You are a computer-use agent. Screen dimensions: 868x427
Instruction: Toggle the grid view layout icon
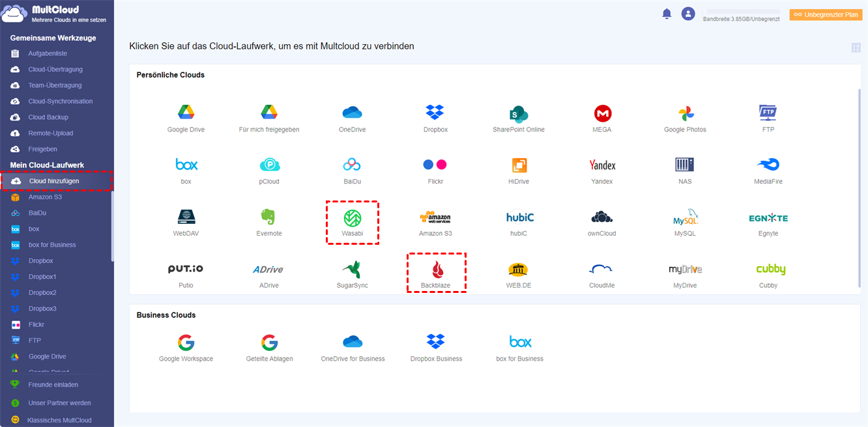click(x=856, y=48)
